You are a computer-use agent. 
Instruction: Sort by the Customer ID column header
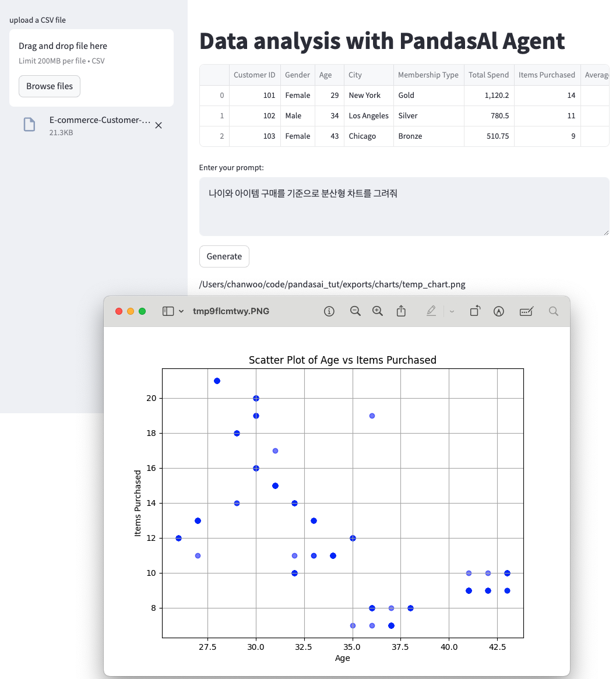(255, 75)
